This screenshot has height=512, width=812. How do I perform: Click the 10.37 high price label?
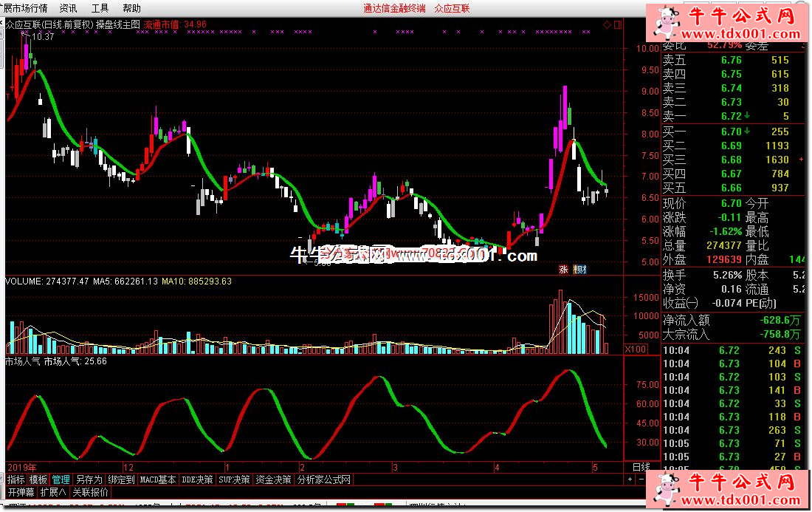point(43,37)
